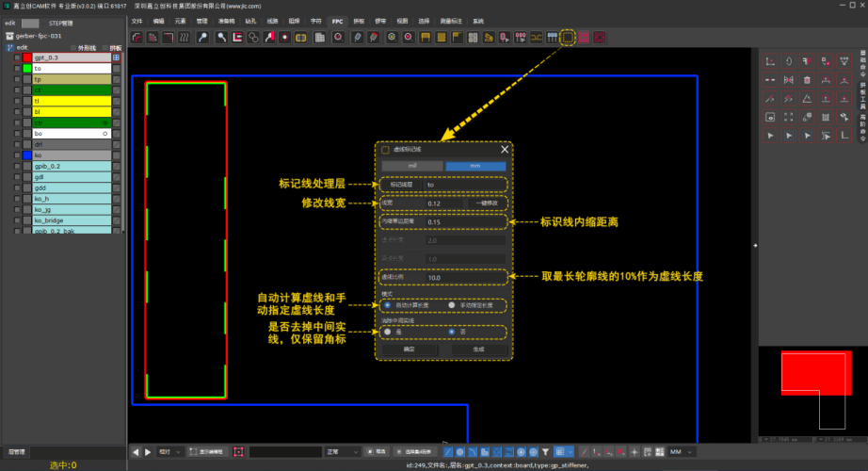The image size is (868, 471).
Task: Click the next arrow in bottom bar
Action: (x=148, y=452)
